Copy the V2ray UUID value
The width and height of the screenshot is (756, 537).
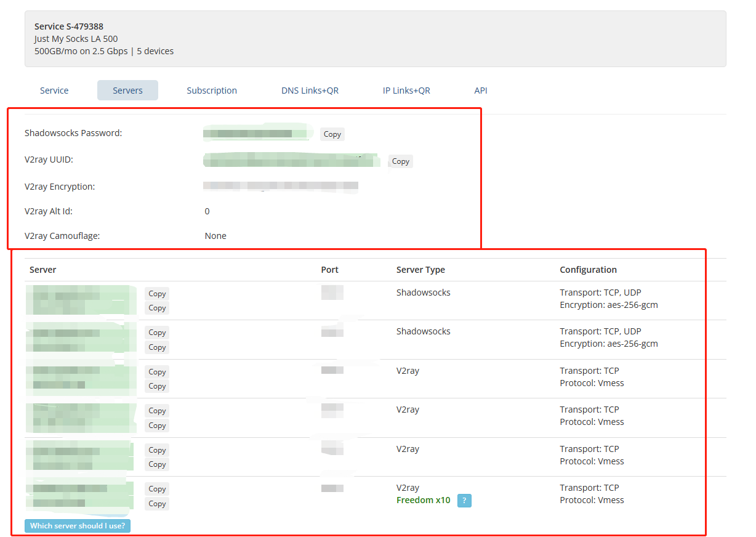(x=401, y=161)
